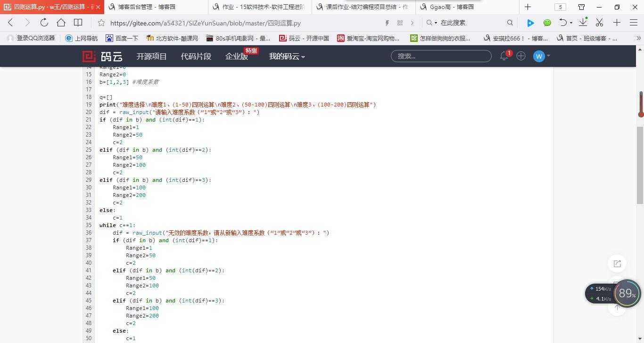Click code line 'b=[1,2,3]'
The width and height of the screenshot is (644, 343).
[x=114, y=82]
